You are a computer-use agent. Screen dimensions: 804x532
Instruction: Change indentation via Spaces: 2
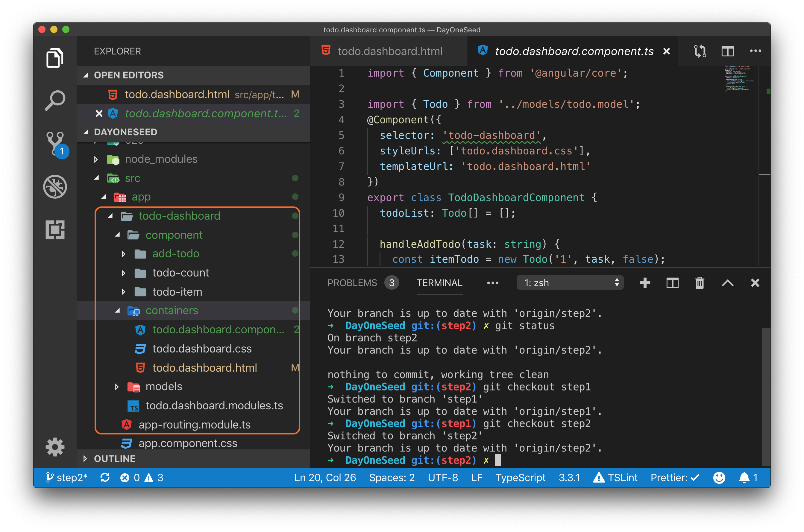[392, 478]
